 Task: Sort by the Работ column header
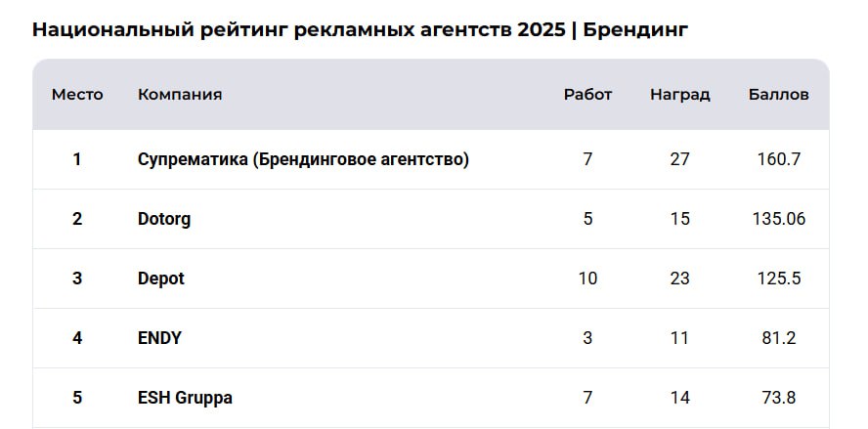pos(587,95)
